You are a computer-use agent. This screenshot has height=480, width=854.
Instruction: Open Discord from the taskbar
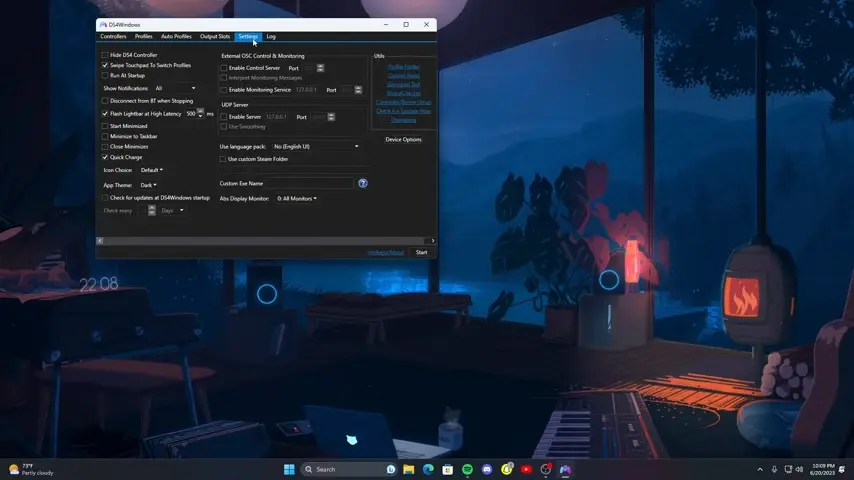[x=487, y=469]
